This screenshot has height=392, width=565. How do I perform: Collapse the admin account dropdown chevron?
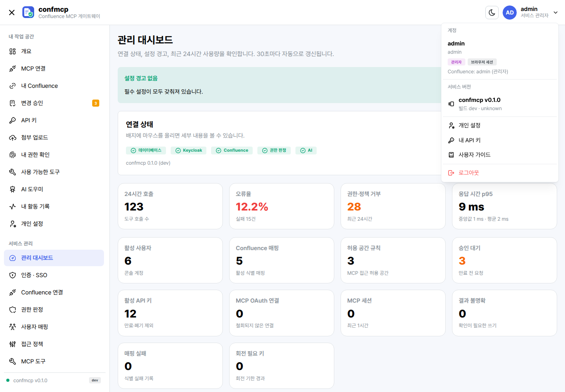(x=556, y=13)
